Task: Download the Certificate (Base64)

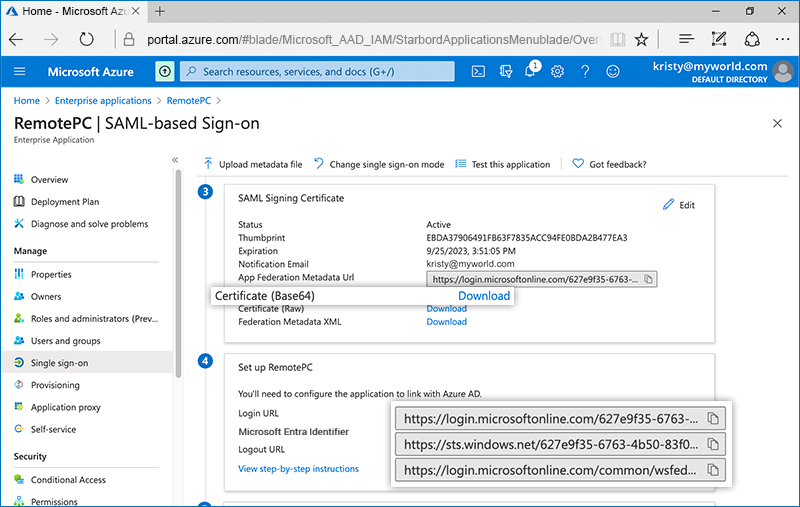Action: pos(484,296)
